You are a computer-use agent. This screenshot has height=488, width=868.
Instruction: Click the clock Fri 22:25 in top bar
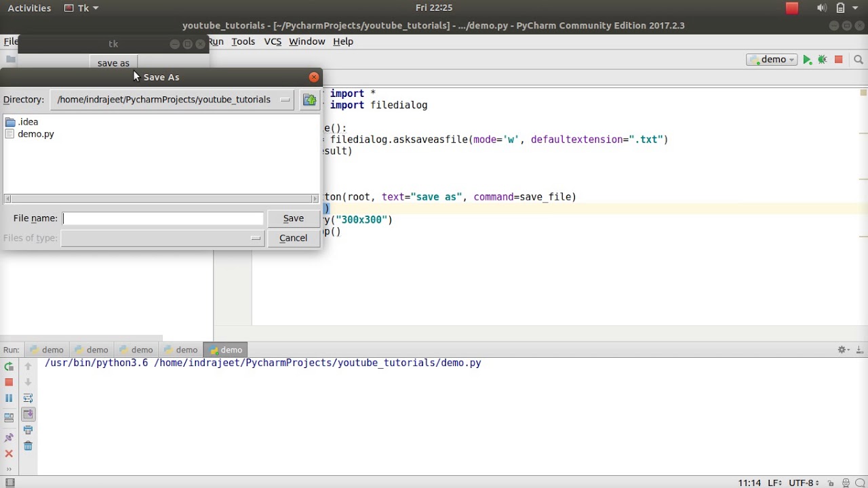point(434,8)
